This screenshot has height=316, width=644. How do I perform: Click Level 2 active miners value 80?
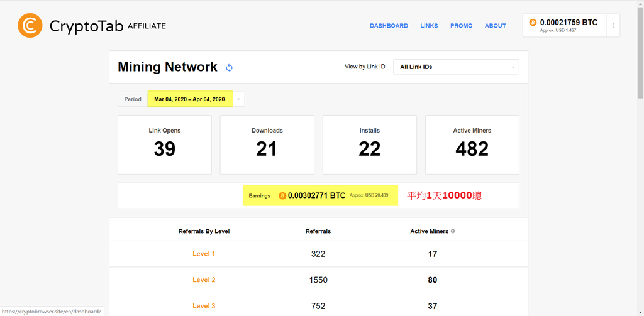pyautogui.click(x=433, y=280)
